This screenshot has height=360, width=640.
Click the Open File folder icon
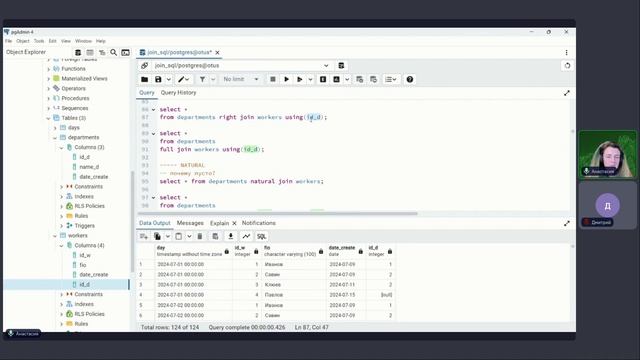click(144, 79)
